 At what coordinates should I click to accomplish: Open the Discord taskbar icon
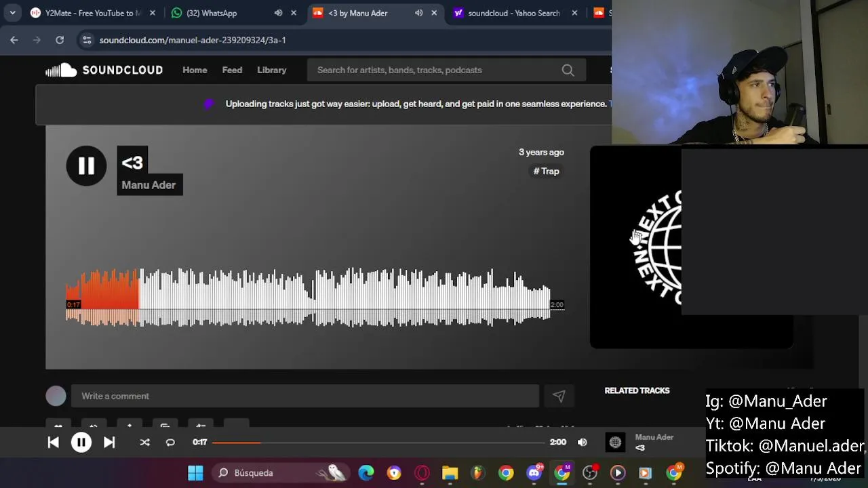534,472
